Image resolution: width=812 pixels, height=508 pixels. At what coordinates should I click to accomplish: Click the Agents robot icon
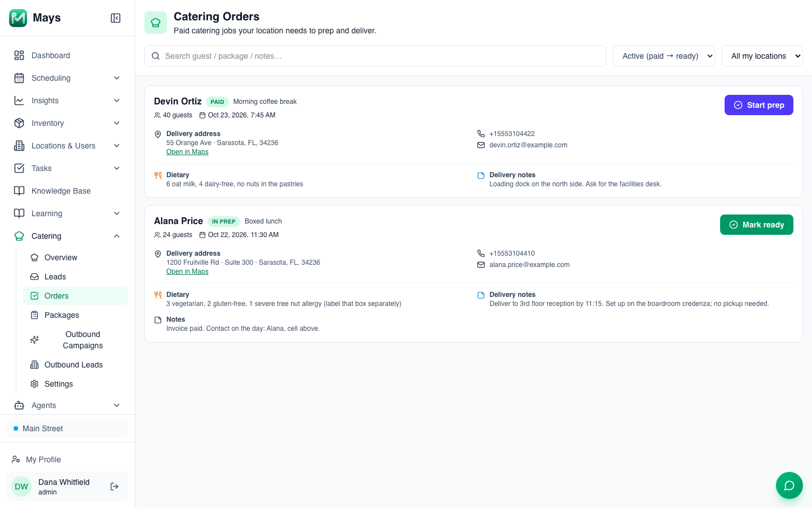point(19,405)
